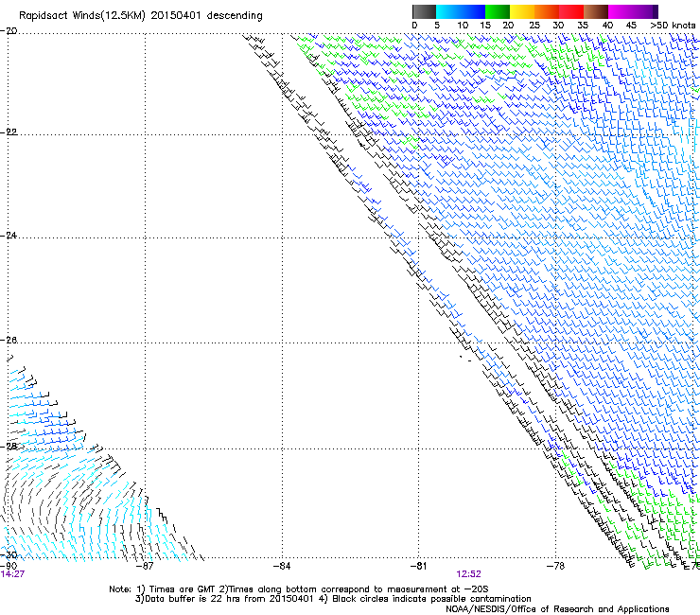The image size is (700, 615).
Task: Click the magenta 40-45 knots legend color
Action: 621,11
